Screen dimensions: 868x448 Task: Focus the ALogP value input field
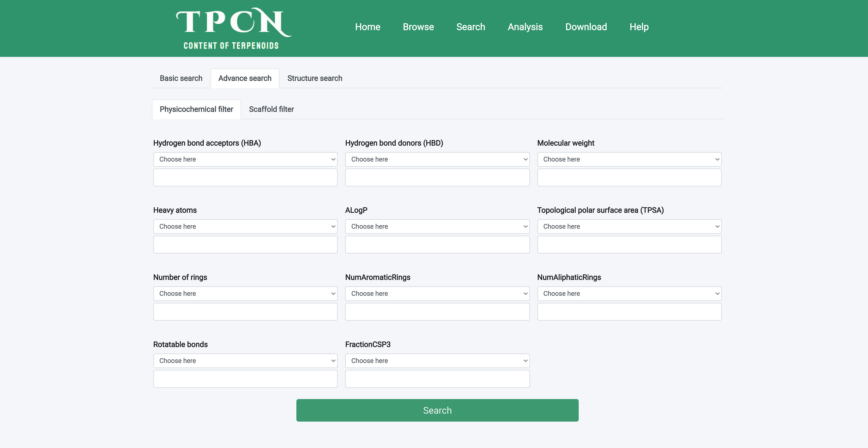[437, 245]
